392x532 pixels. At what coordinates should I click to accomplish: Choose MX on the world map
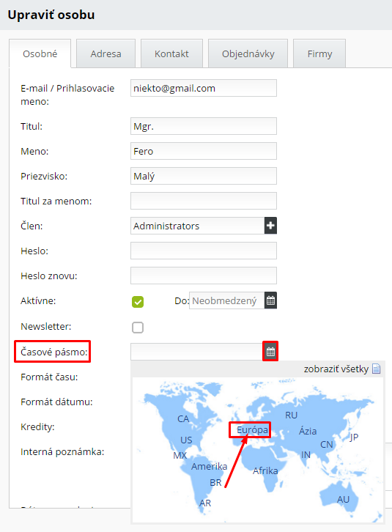(x=180, y=455)
